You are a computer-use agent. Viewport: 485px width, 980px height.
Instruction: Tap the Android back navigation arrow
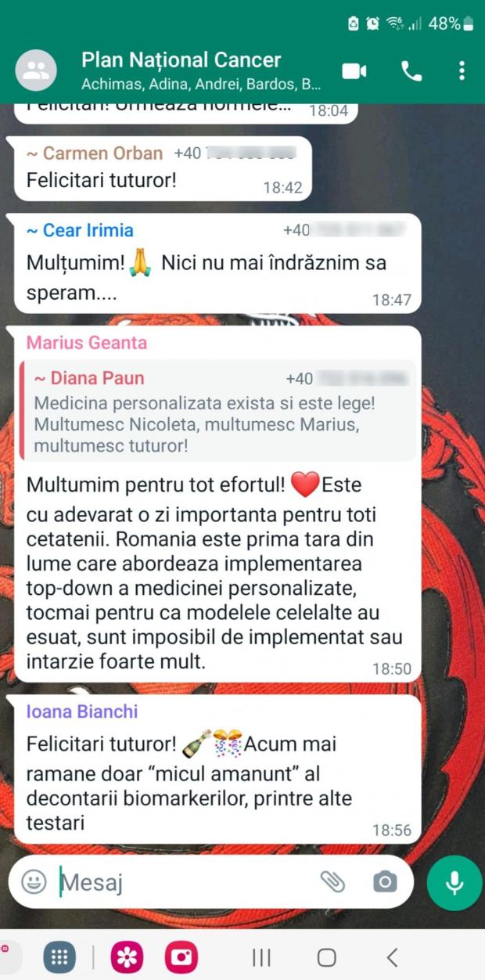393,957
